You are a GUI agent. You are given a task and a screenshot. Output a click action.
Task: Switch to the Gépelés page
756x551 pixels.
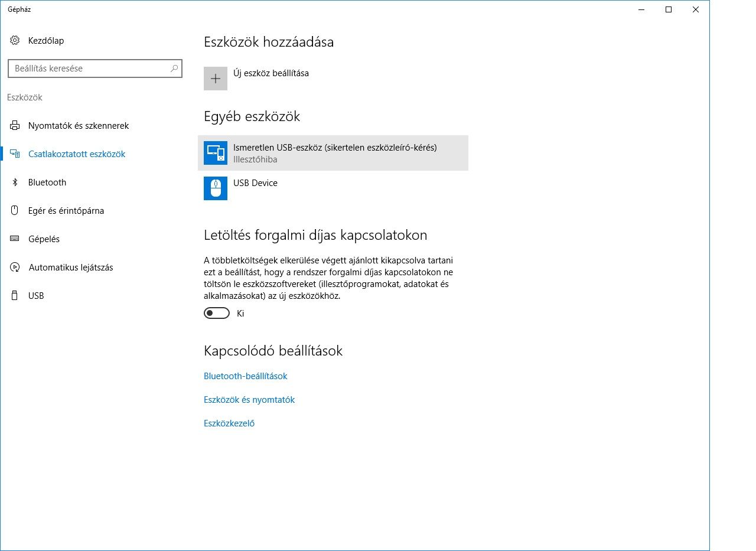44,239
